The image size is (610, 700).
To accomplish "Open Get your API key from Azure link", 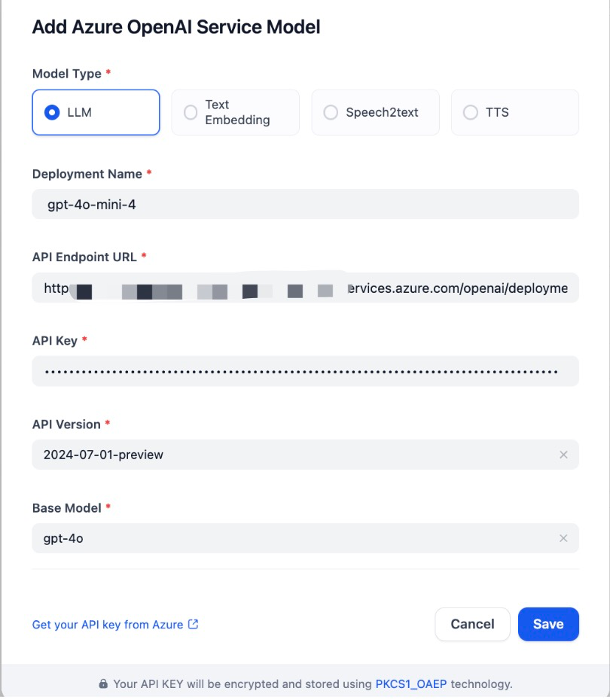I will 108,624.
